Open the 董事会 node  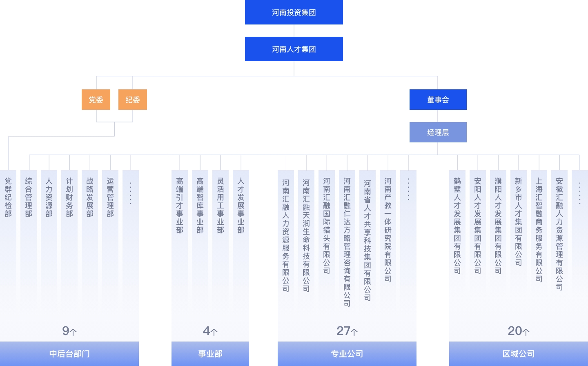coord(438,100)
